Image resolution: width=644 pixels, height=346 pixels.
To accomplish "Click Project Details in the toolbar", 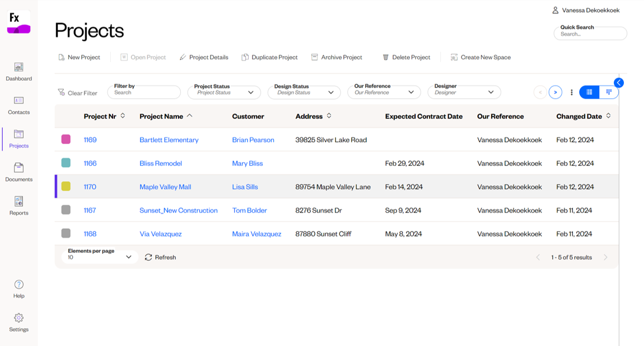I will (204, 57).
